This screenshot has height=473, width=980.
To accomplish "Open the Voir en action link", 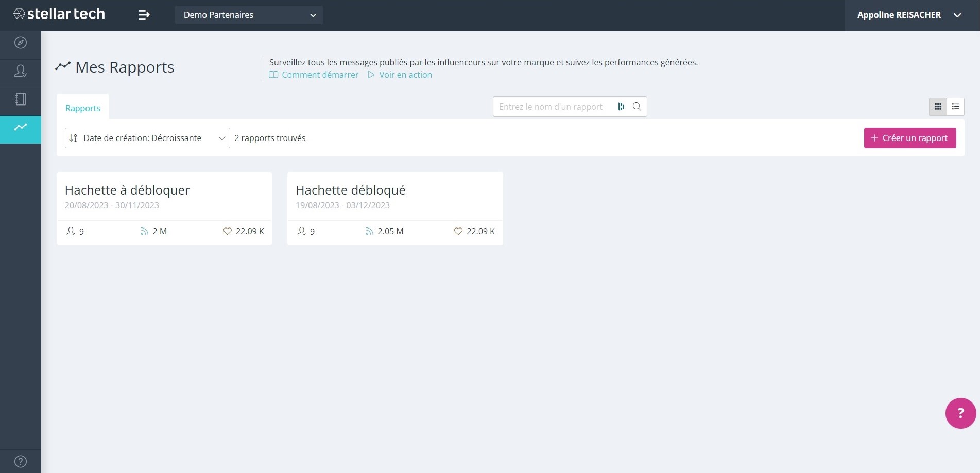I will 400,75.
